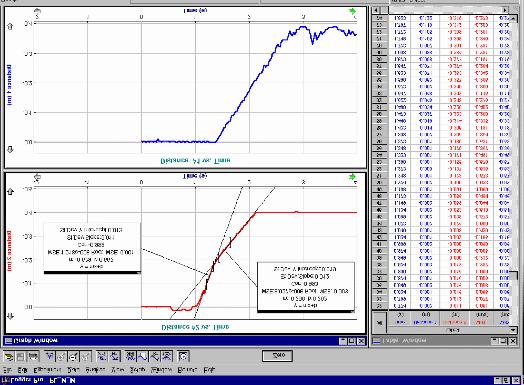The image size is (524, 385).
Task: Click the Linear Fit toolbar icon
Action: click(x=155, y=357)
